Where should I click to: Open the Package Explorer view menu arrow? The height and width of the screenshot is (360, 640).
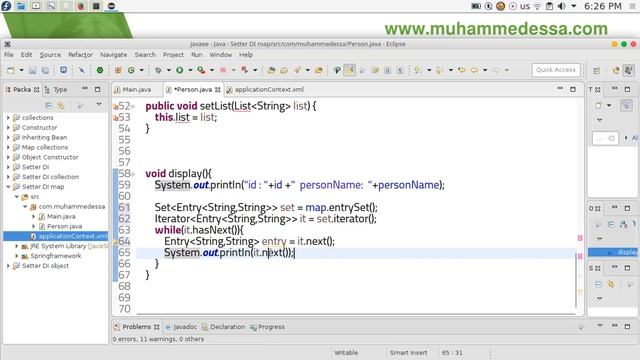click(99, 105)
